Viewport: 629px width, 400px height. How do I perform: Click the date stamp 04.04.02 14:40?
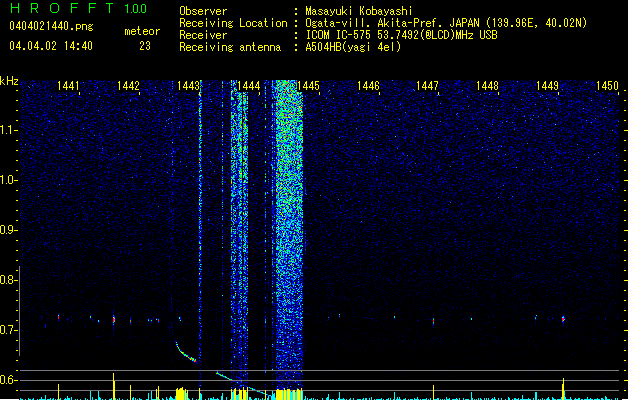coord(51,46)
